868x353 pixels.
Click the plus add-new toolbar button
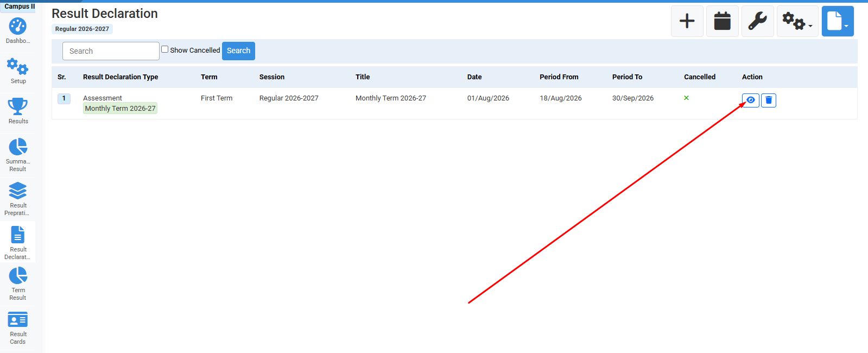pos(687,21)
